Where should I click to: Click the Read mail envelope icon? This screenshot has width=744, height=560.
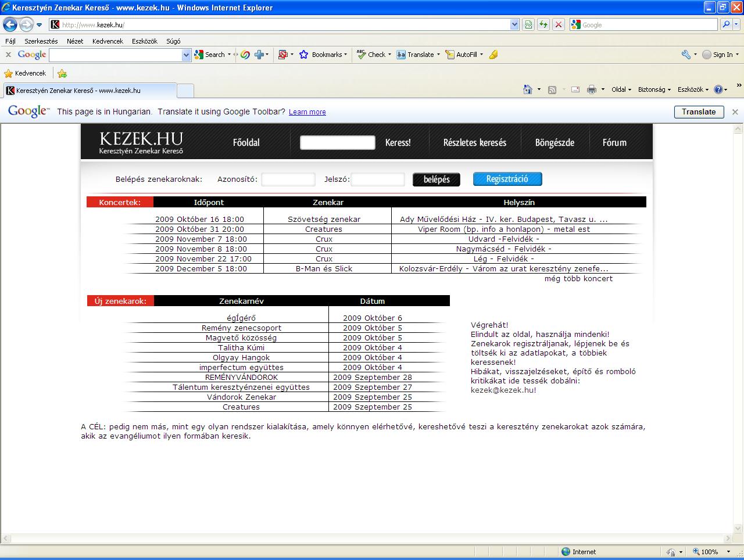point(575,89)
